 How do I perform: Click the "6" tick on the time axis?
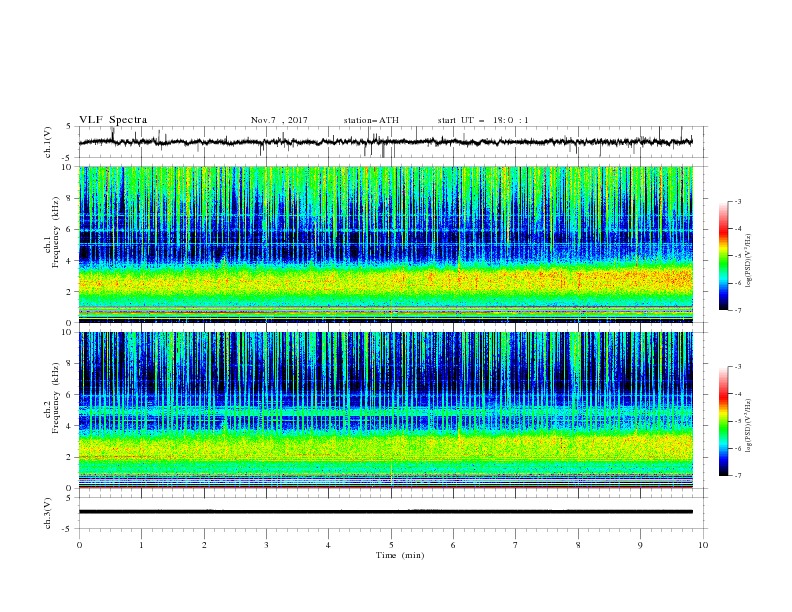coord(454,545)
